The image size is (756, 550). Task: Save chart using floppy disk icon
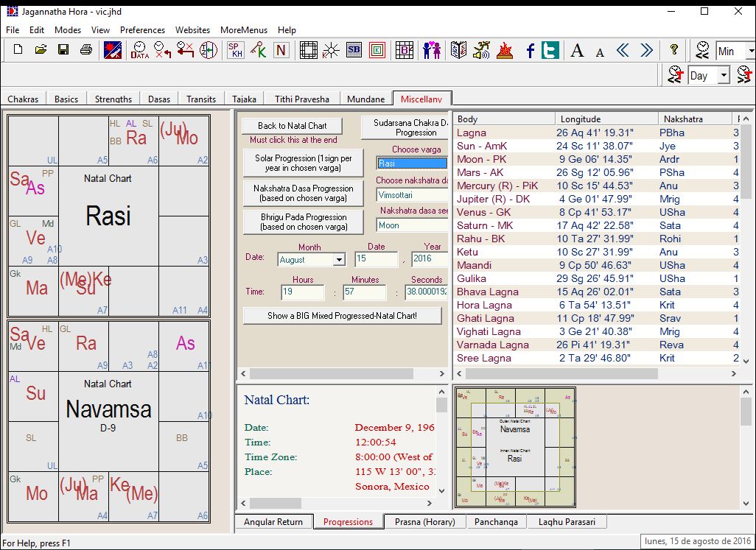point(63,49)
